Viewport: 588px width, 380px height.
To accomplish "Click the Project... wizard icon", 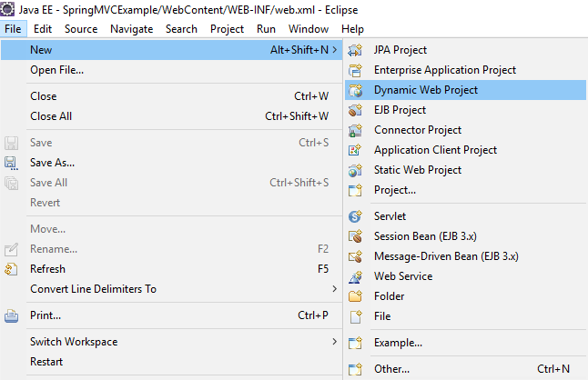I will click(x=355, y=190).
